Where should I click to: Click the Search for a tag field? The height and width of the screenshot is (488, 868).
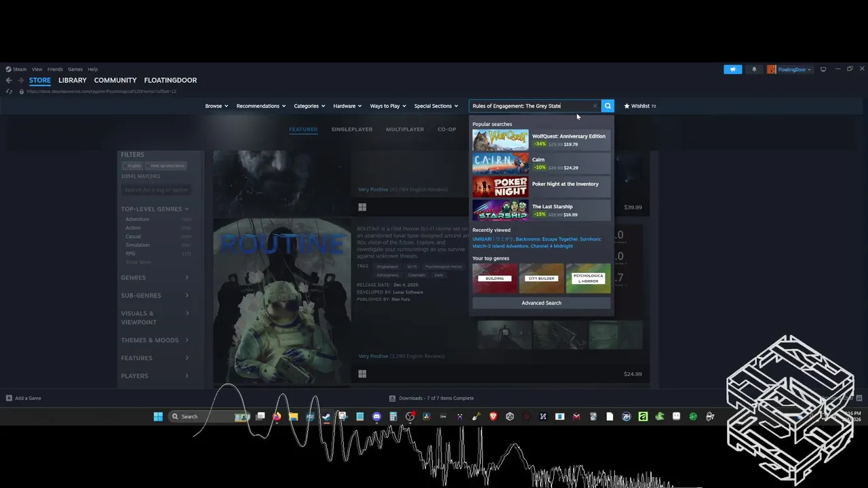pos(157,190)
